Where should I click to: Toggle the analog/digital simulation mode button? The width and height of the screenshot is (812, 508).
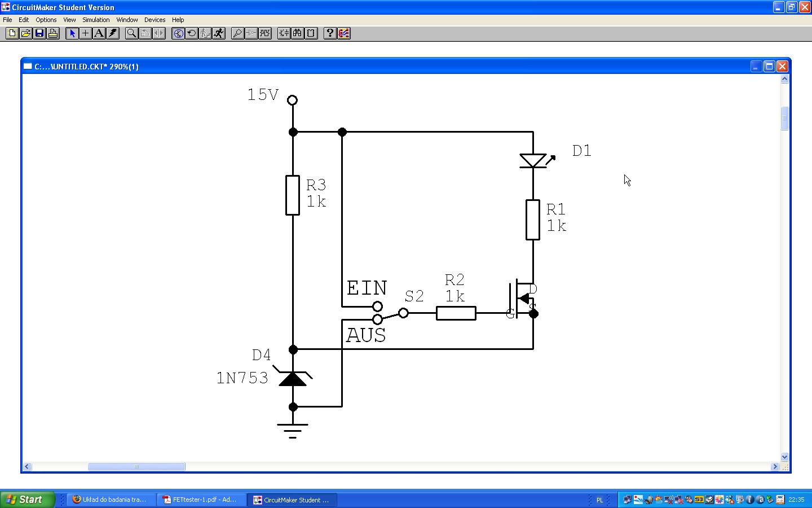(178, 33)
